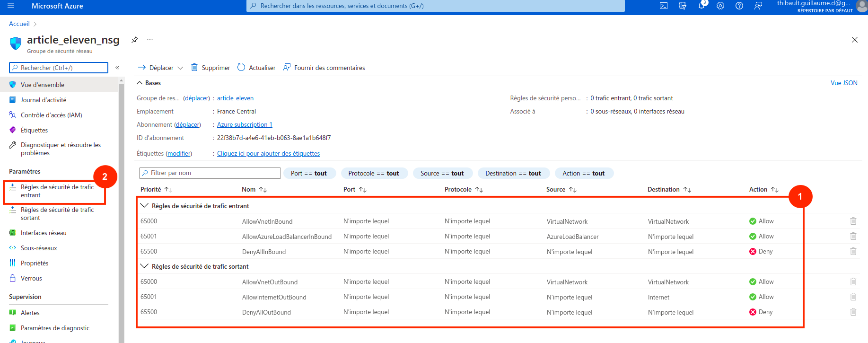Collapse the sidebar with double chevron
The width and height of the screenshot is (868, 343).
point(117,68)
